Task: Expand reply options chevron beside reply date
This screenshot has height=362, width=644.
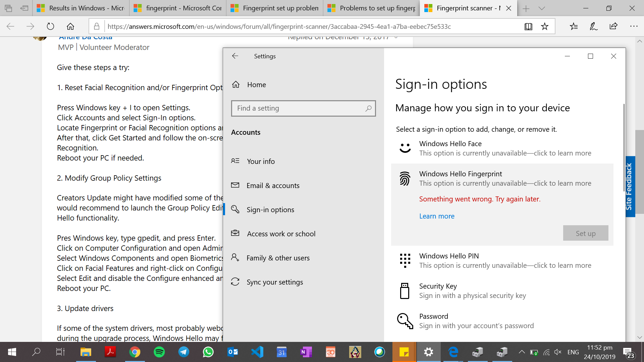Action: pyautogui.click(x=396, y=38)
